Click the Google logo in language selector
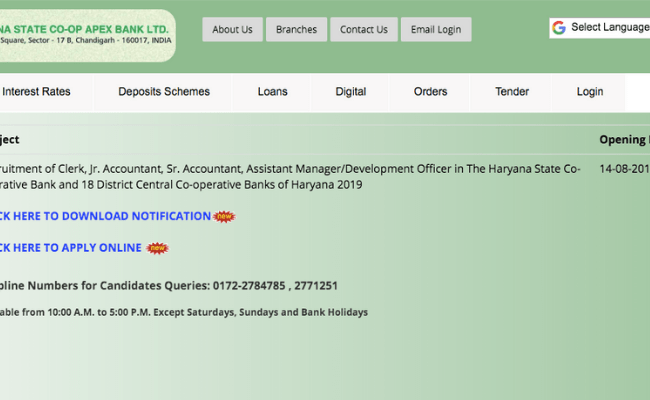Viewport: 650px width, 400px height. 559,28
